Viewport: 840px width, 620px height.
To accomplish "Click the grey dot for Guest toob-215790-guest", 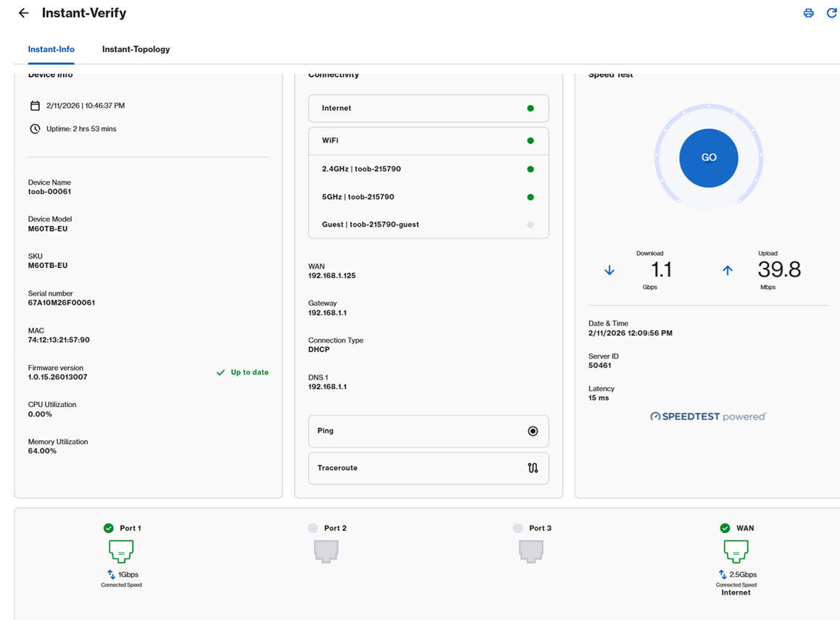I will 531,225.
